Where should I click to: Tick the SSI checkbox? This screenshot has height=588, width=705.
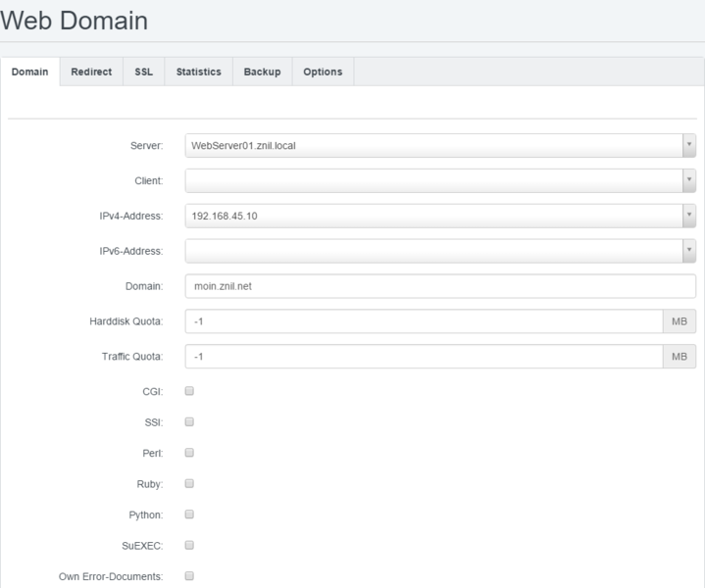[x=190, y=422]
